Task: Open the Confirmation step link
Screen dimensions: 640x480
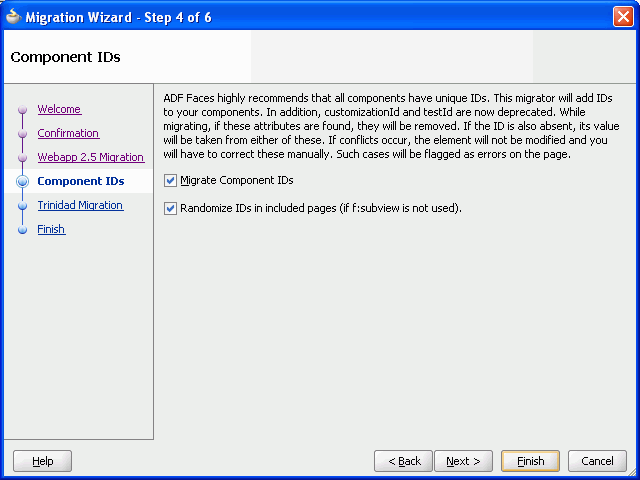Action: (68, 133)
